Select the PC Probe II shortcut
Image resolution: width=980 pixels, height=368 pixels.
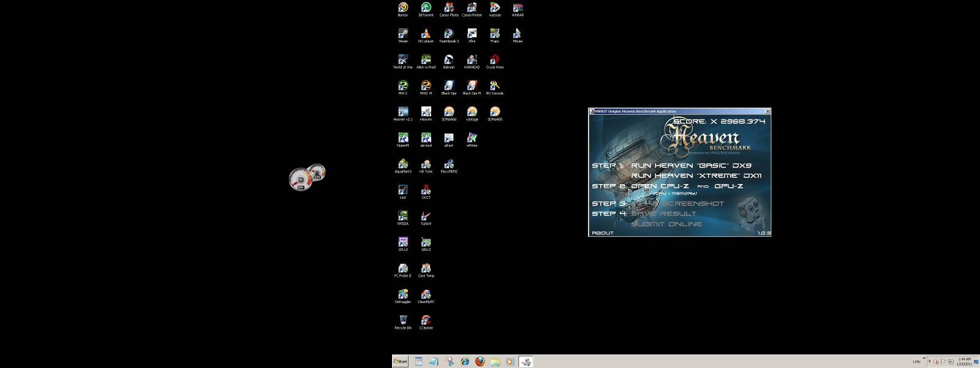point(403,270)
